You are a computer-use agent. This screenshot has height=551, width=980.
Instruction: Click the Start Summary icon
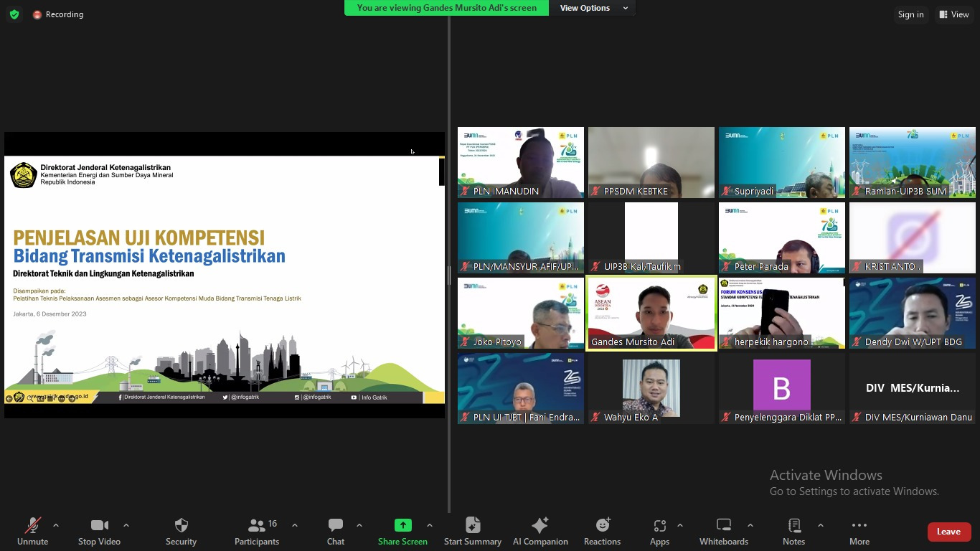tap(472, 525)
